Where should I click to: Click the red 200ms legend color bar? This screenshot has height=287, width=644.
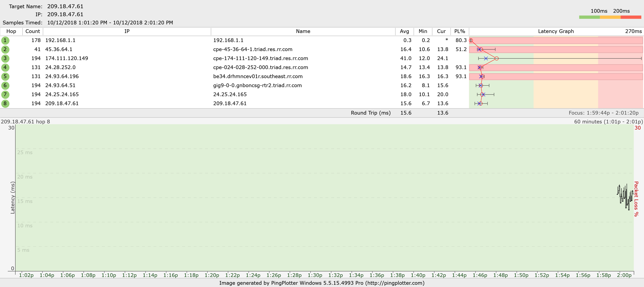coord(631,17)
